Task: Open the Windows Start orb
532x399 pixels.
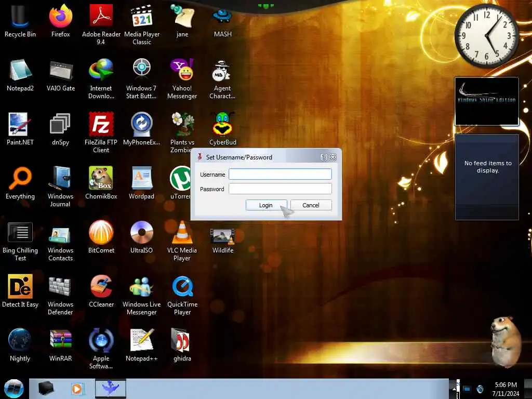Action: click(x=14, y=389)
